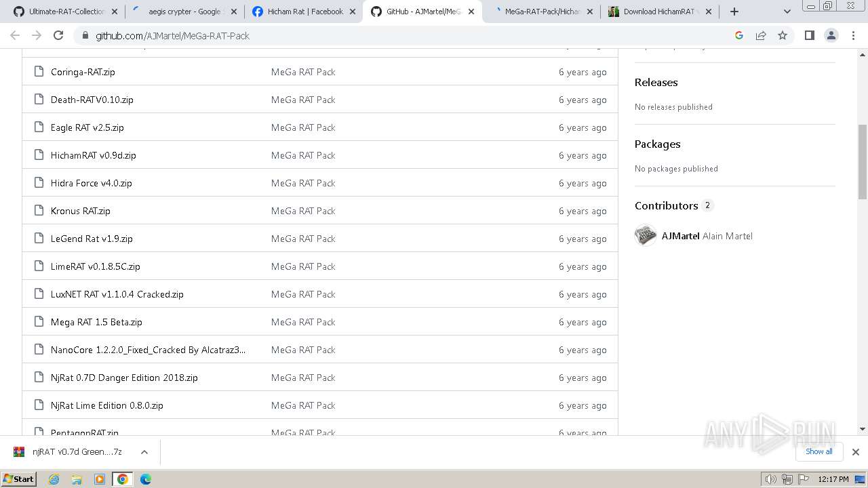Open the LimeRAT v0.1.8.5C.zip file link
Viewport: 868px width, 488px height.
point(96,266)
